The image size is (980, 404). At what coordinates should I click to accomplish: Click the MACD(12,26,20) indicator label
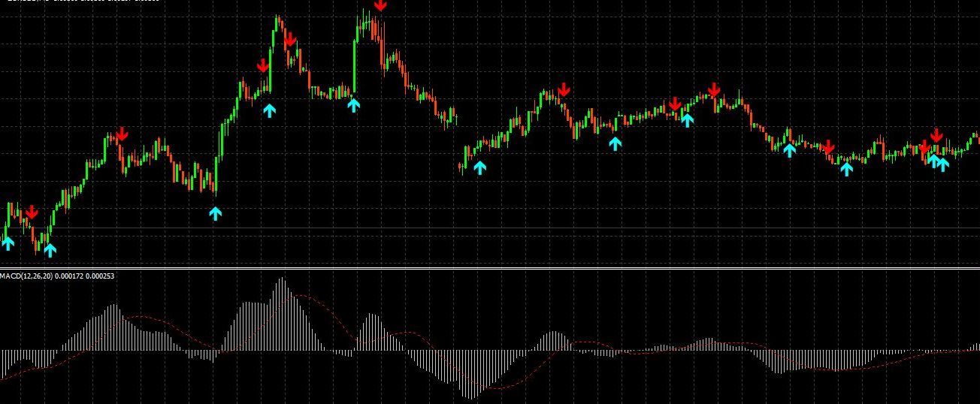tap(27, 277)
